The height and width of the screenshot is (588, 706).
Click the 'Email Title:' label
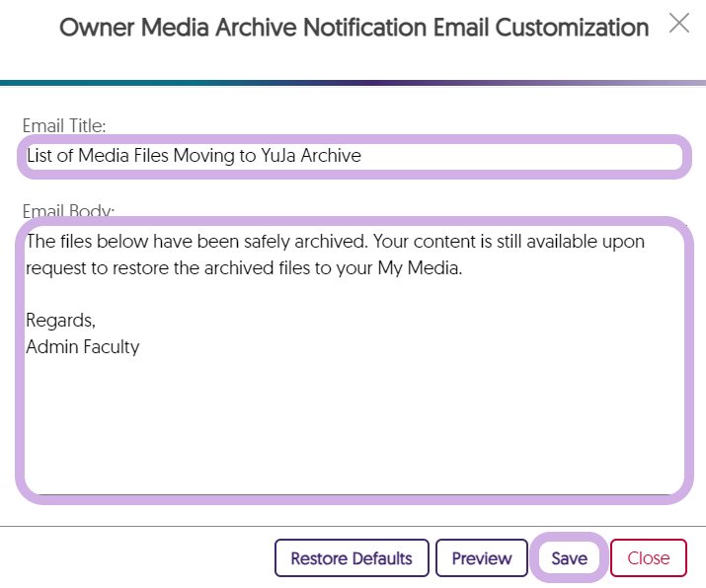64,125
